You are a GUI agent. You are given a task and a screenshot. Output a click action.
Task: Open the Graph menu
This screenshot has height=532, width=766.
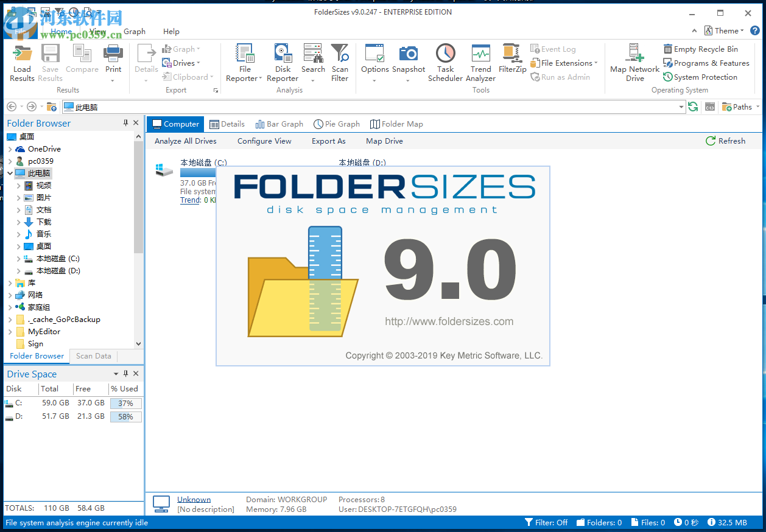coord(134,31)
